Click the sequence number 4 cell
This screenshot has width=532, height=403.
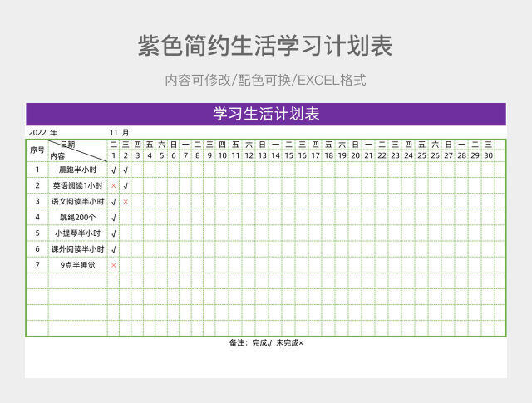pyautogui.click(x=37, y=218)
